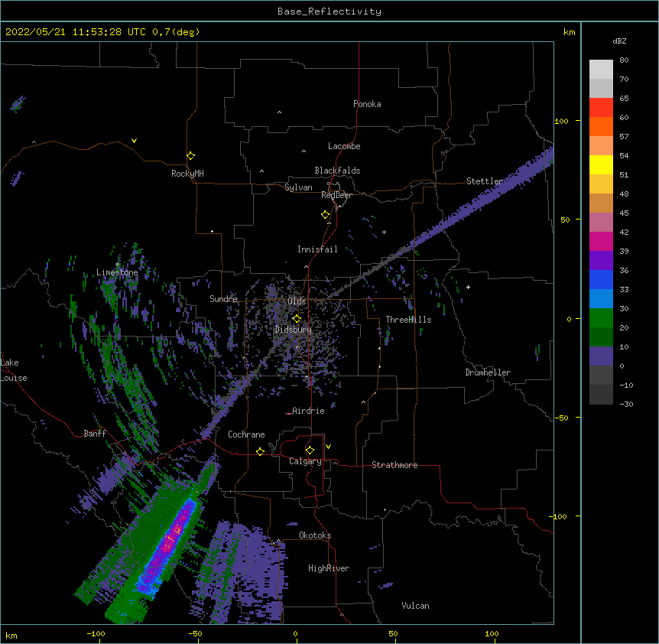Click the yellow diamond marker above RockyMH
The width and height of the screenshot is (659, 644).
pos(190,156)
